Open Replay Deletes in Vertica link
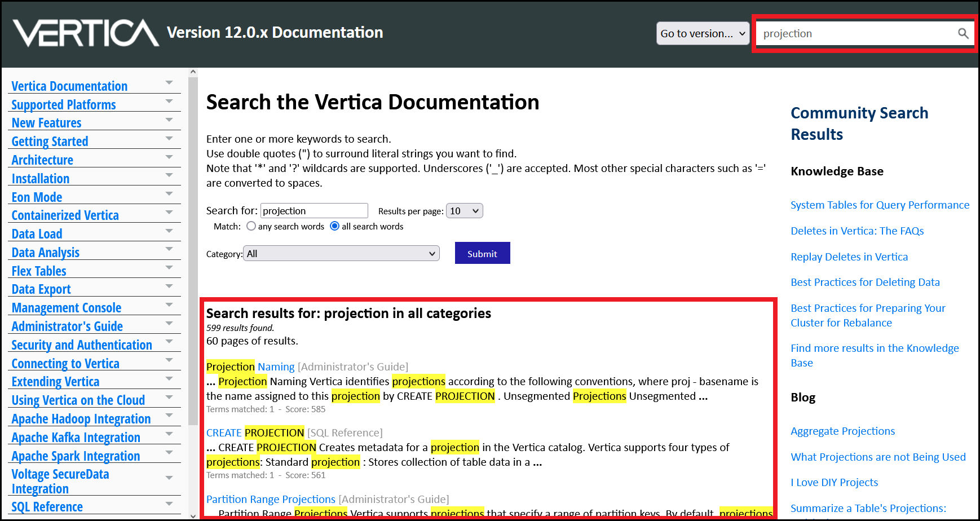980x521 pixels. [849, 257]
